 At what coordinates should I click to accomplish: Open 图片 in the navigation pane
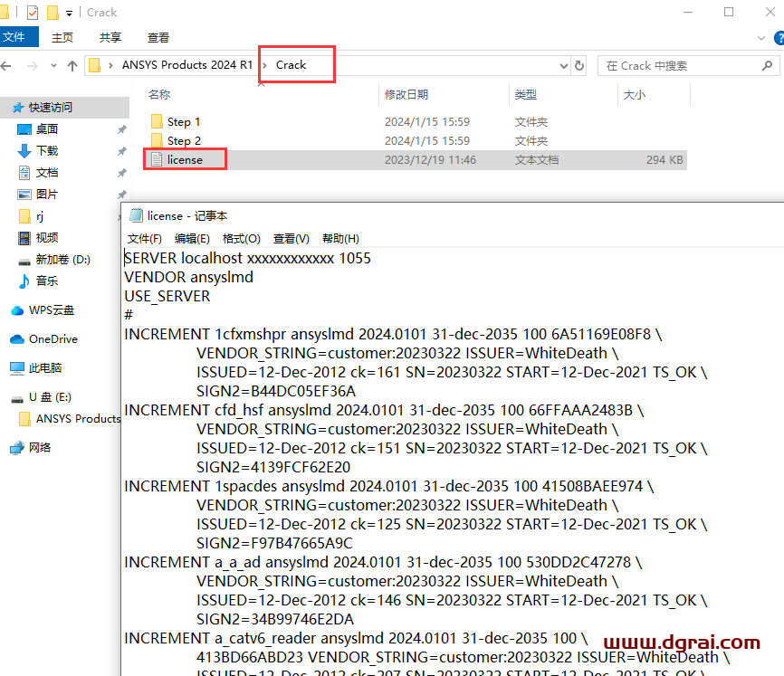tap(47, 195)
